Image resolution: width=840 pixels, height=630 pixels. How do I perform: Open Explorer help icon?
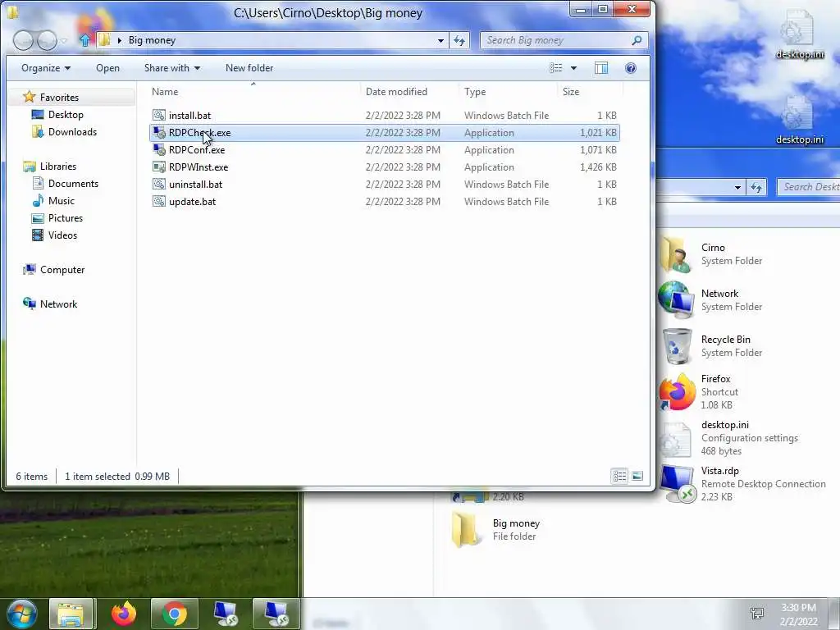[631, 68]
